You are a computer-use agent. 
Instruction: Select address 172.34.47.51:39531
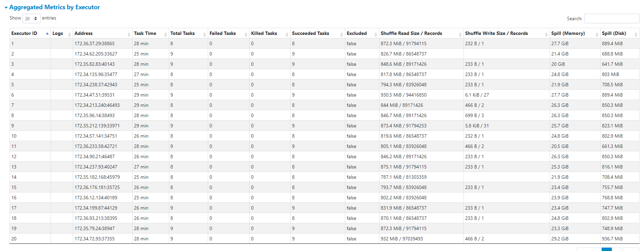coord(95,95)
